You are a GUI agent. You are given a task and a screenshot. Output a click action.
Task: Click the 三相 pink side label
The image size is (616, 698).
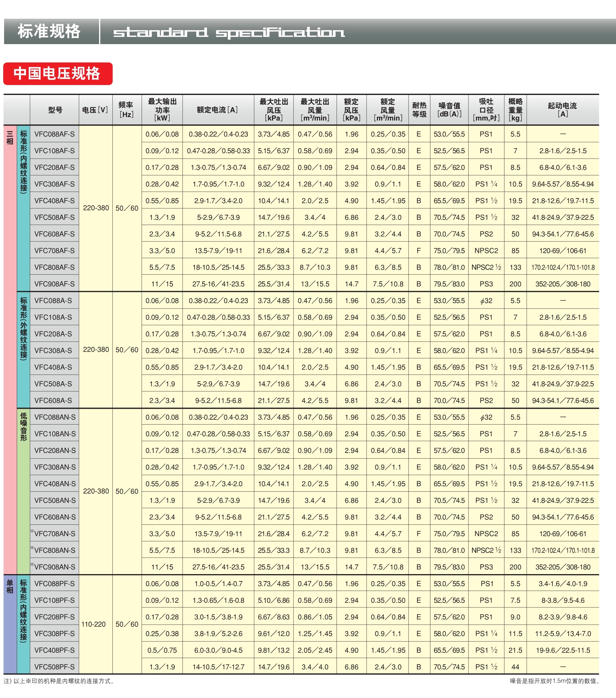pyautogui.click(x=10, y=138)
